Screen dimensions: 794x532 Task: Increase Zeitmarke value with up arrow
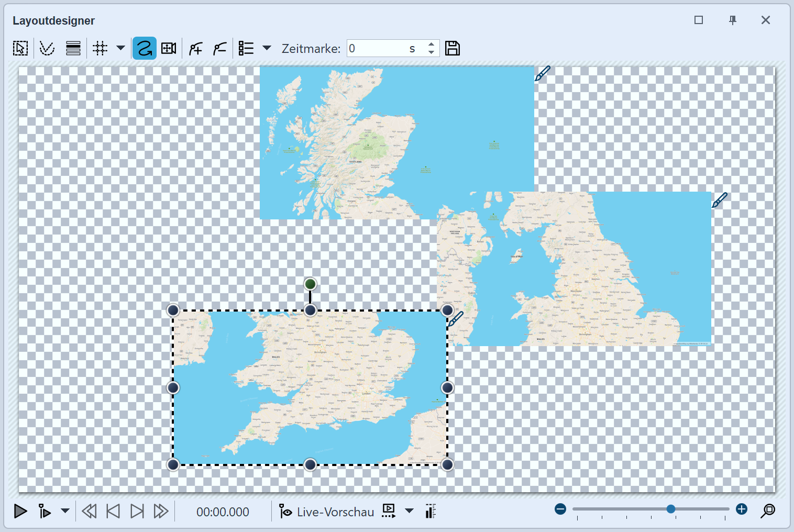(x=431, y=45)
